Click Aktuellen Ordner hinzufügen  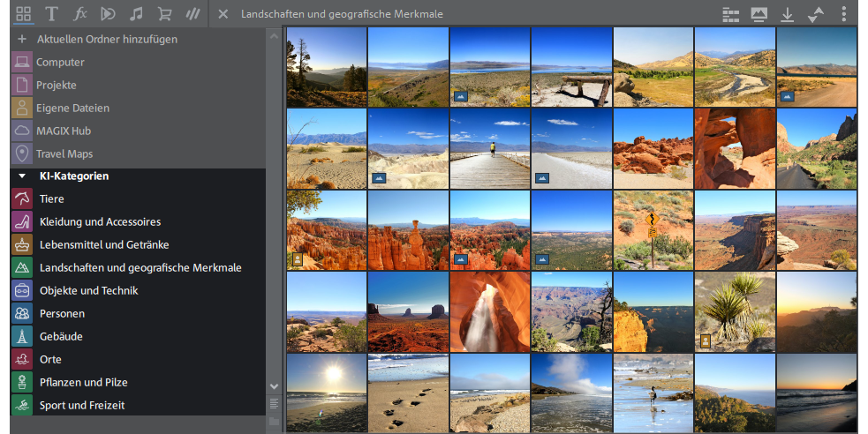pos(106,39)
